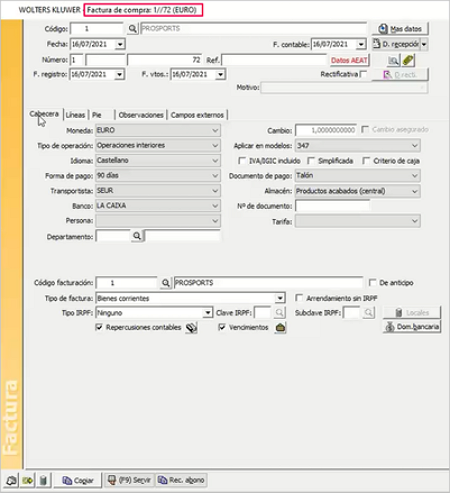Click the Nº de documento field
This screenshot has width=450, height=493.
pyautogui.click(x=332, y=206)
